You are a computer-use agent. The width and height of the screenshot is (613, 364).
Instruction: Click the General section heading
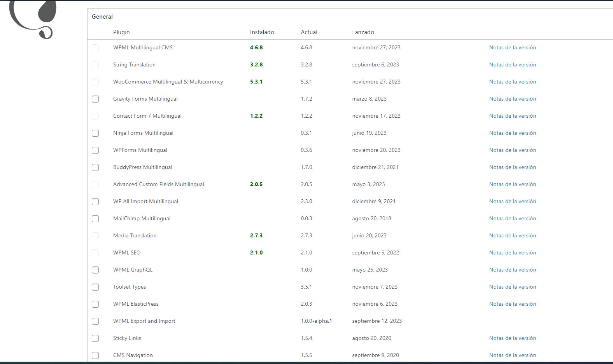click(x=102, y=17)
